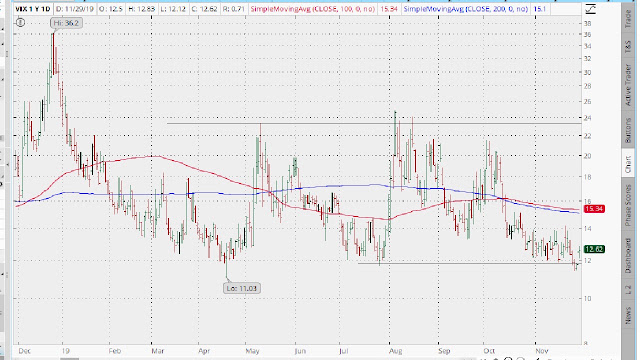This screenshot has width=640, height=360.
Task: Select the red SimpleMovingAvg 100 study label
Action: (x=313, y=9)
